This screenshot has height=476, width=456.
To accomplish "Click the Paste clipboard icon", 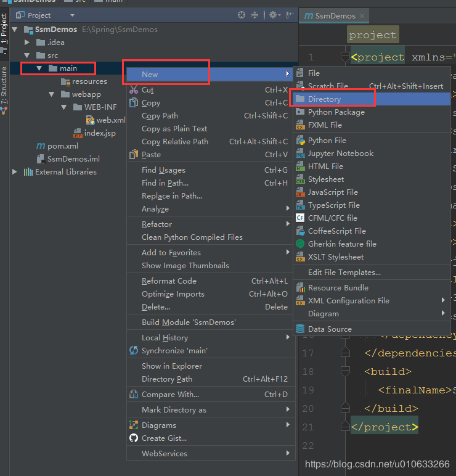I will pyautogui.click(x=134, y=155).
